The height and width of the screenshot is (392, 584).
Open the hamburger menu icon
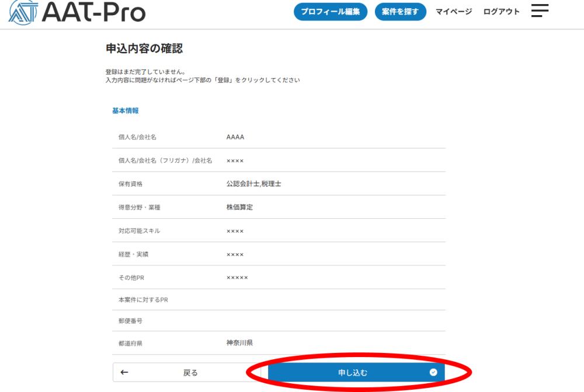(x=540, y=10)
